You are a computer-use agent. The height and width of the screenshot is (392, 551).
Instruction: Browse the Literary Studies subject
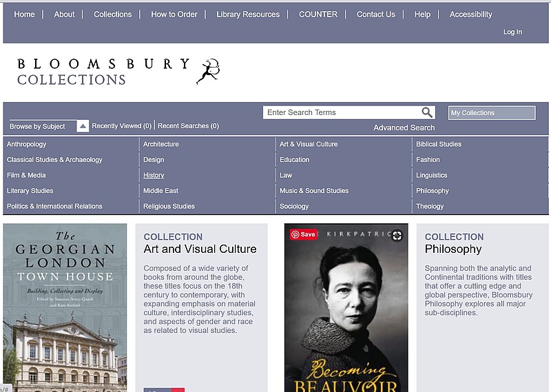(30, 191)
